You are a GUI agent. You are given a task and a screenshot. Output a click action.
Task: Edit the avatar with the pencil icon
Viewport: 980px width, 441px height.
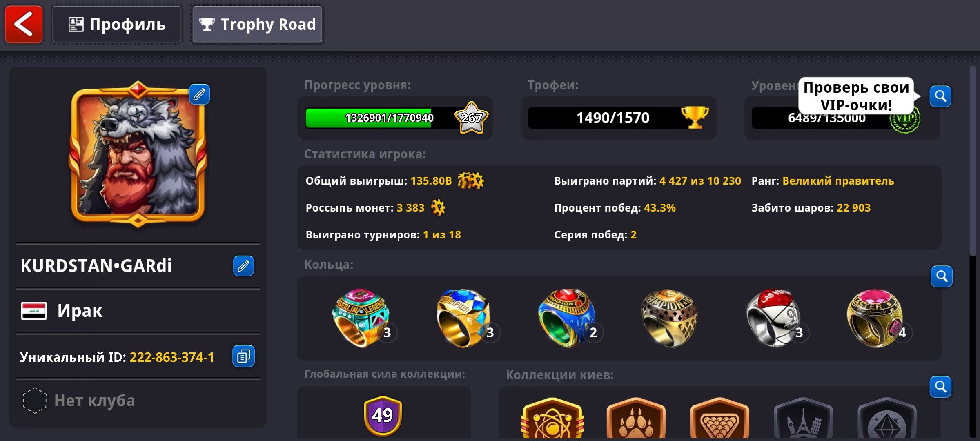(199, 94)
